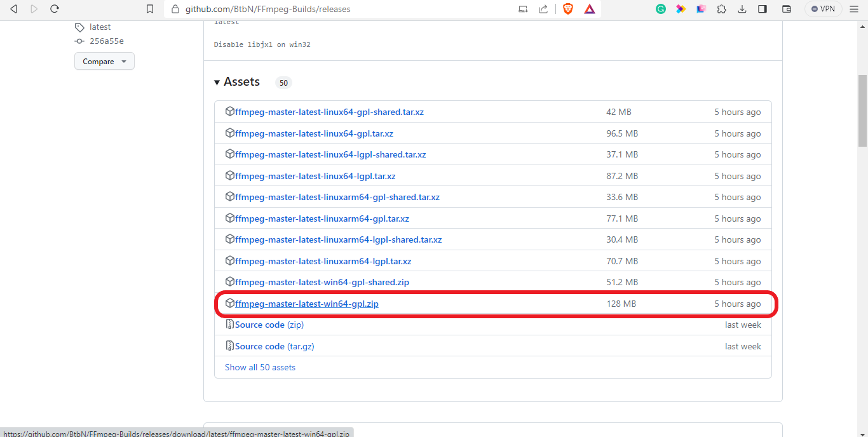Click the 42 MB size text
Screen dimensions: 868x437
tap(619, 112)
